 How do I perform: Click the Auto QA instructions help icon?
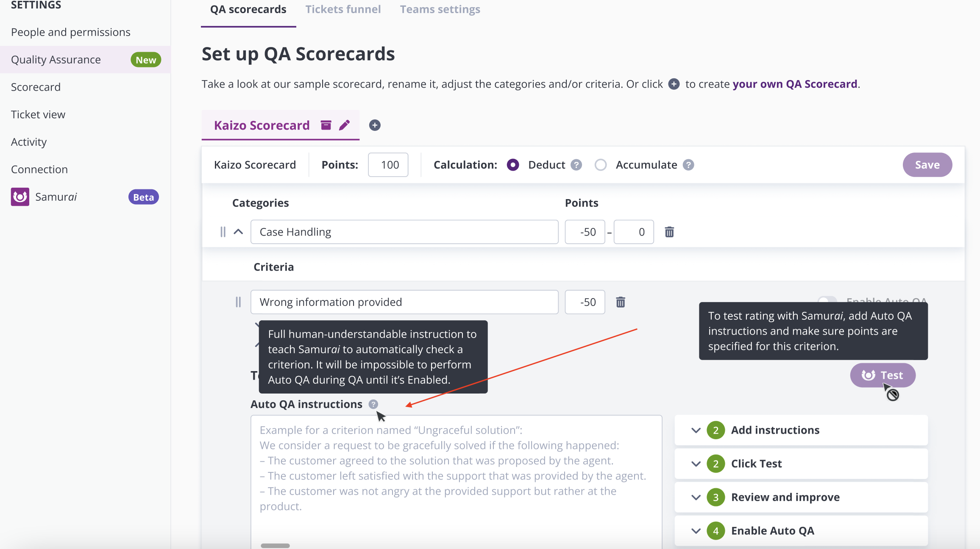click(x=373, y=404)
